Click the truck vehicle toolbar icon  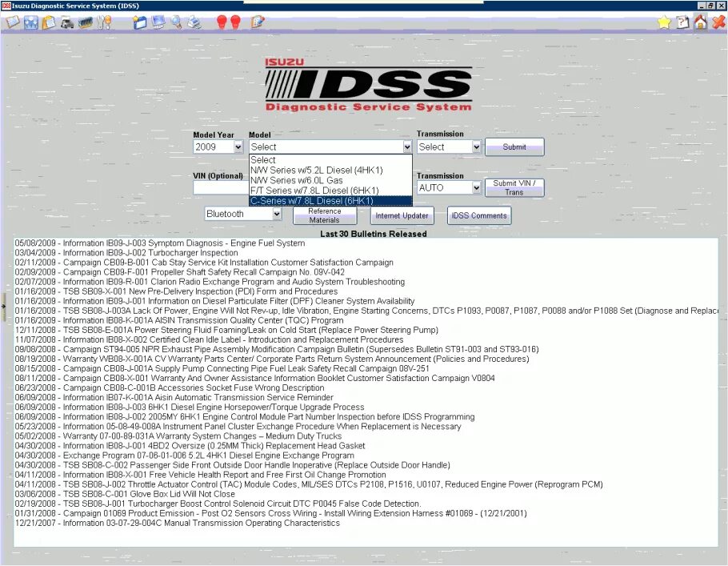(x=67, y=22)
